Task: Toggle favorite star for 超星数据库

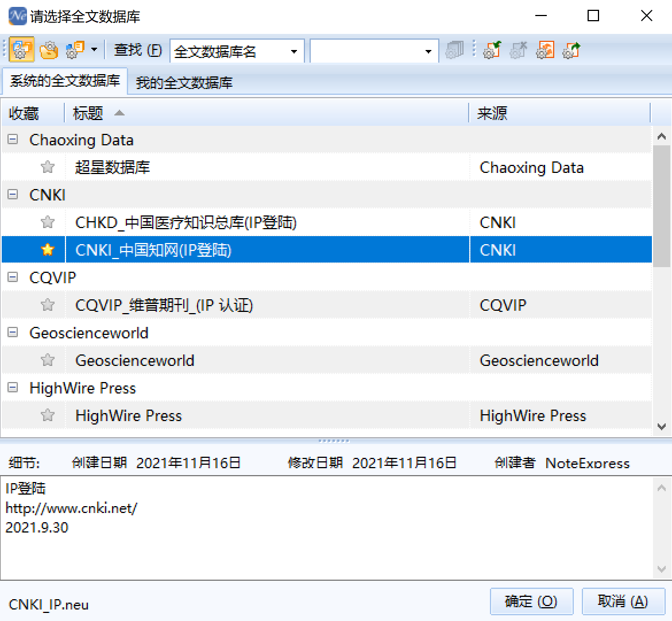Action: pyautogui.click(x=48, y=167)
